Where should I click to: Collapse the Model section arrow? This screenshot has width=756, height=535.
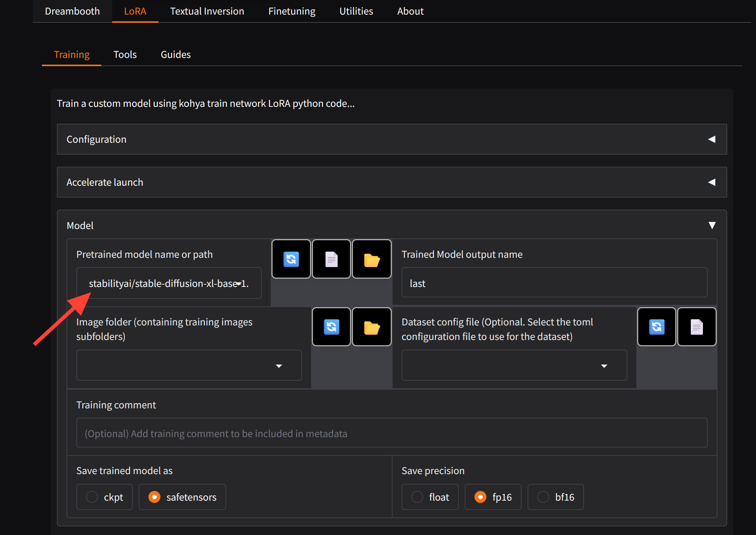click(712, 225)
